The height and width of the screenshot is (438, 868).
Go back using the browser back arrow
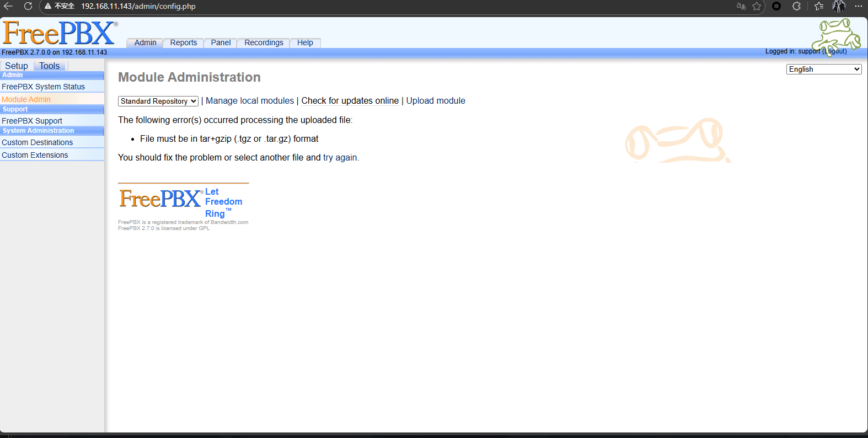pos(8,6)
